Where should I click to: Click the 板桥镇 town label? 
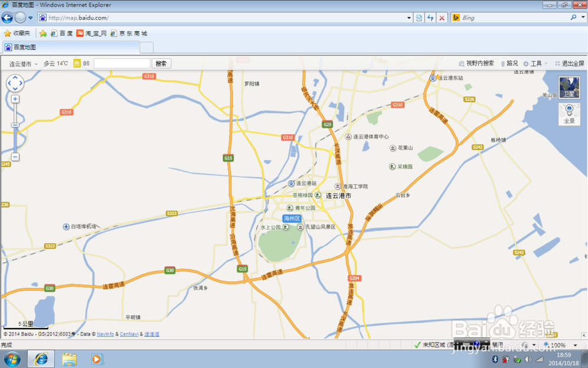click(499, 140)
